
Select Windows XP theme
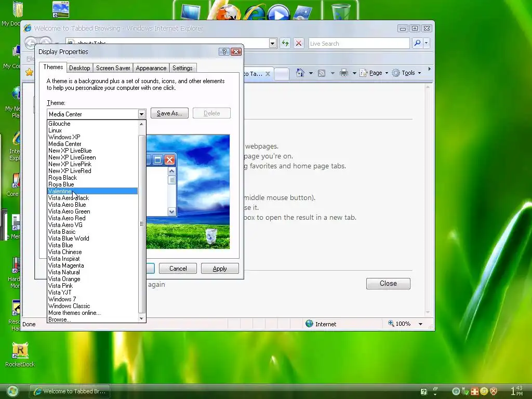click(x=92, y=137)
